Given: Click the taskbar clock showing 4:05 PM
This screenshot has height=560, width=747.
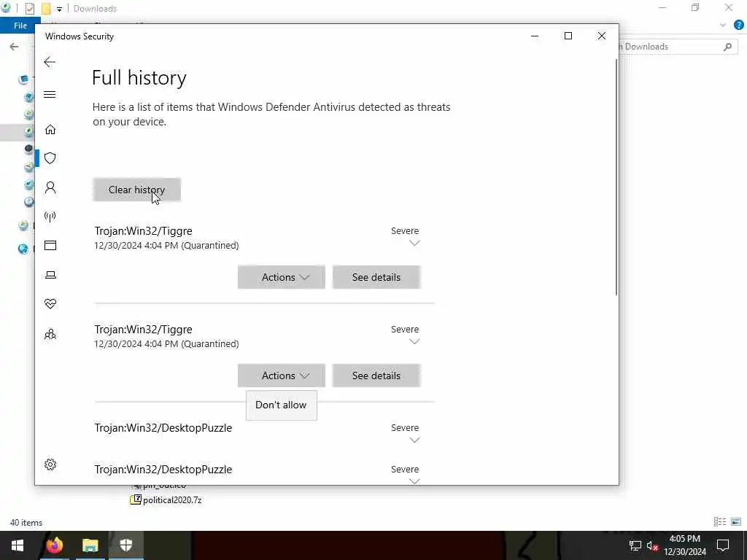Looking at the screenshot, I should (x=685, y=545).
